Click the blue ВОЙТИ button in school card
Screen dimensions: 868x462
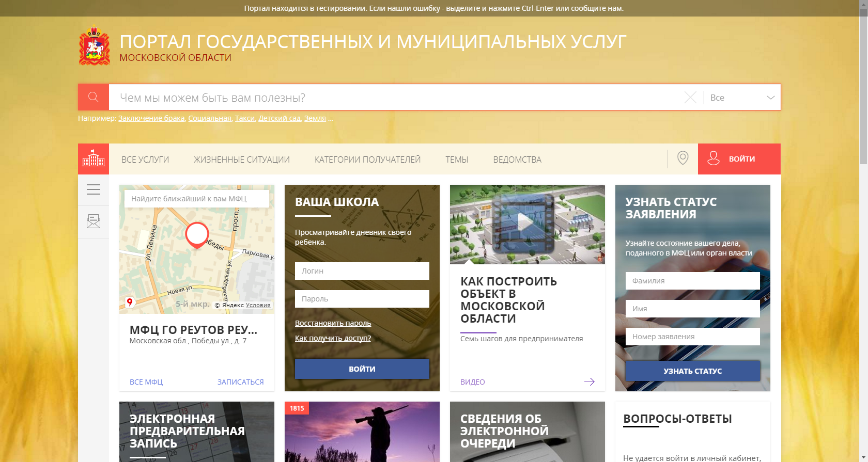pos(362,369)
